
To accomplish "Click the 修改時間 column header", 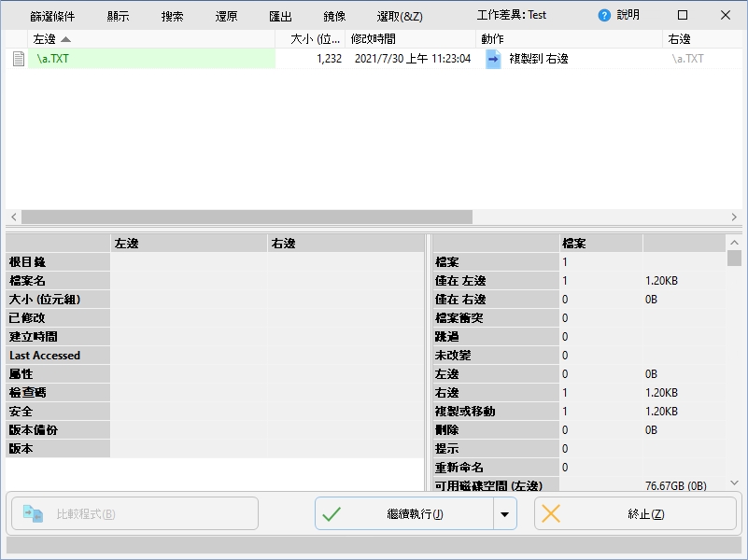I will pos(410,39).
